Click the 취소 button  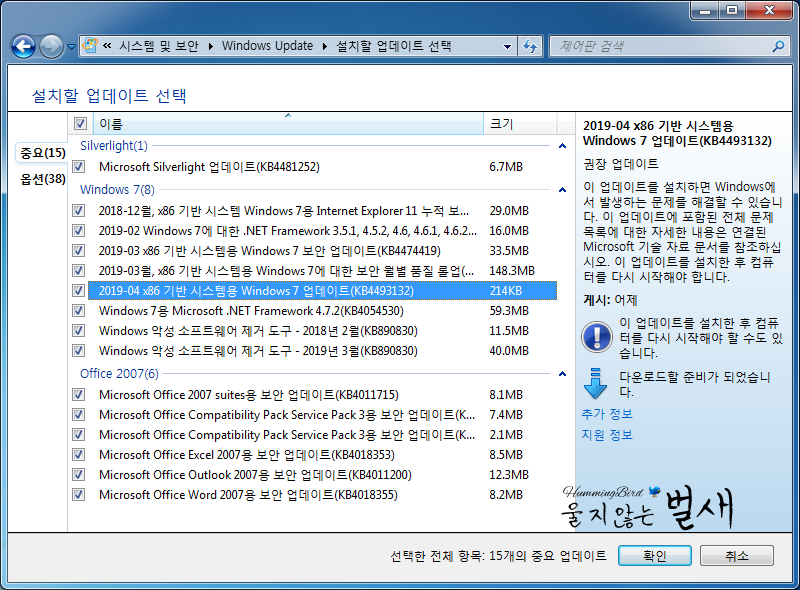[737, 555]
